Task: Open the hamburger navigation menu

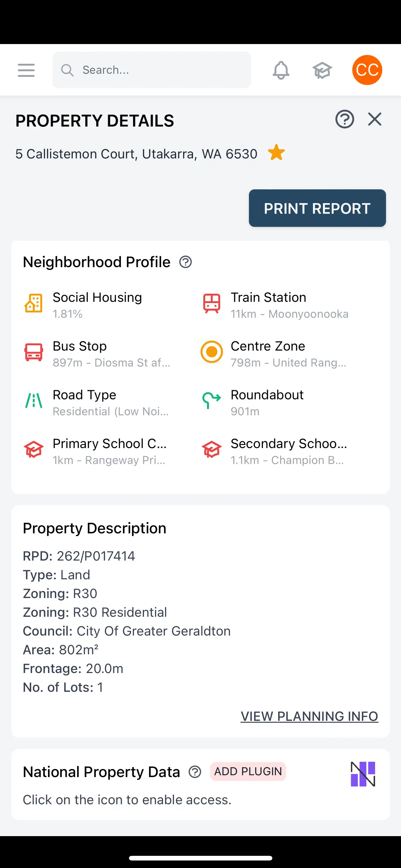Action: pos(26,70)
